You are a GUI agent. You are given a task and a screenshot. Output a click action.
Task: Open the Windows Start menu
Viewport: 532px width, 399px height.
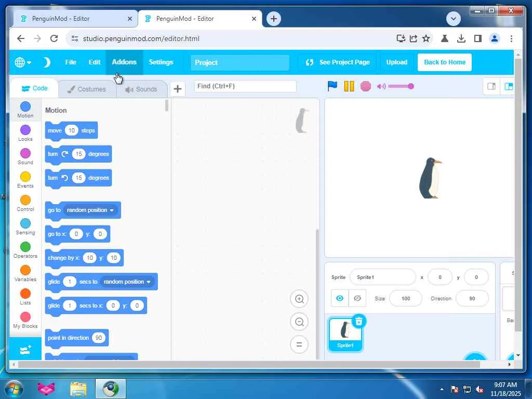point(14,389)
